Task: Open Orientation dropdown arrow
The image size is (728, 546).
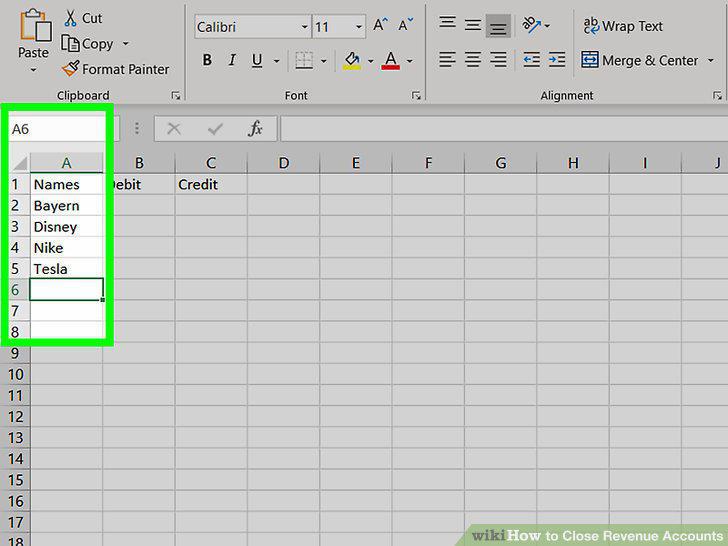Action: (547, 26)
